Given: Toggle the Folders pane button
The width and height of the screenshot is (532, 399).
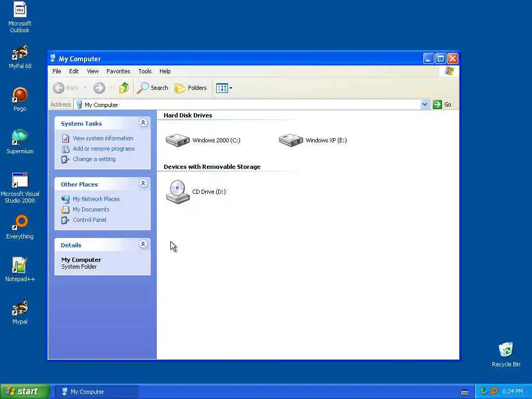Looking at the screenshot, I should tap(190, 88).
